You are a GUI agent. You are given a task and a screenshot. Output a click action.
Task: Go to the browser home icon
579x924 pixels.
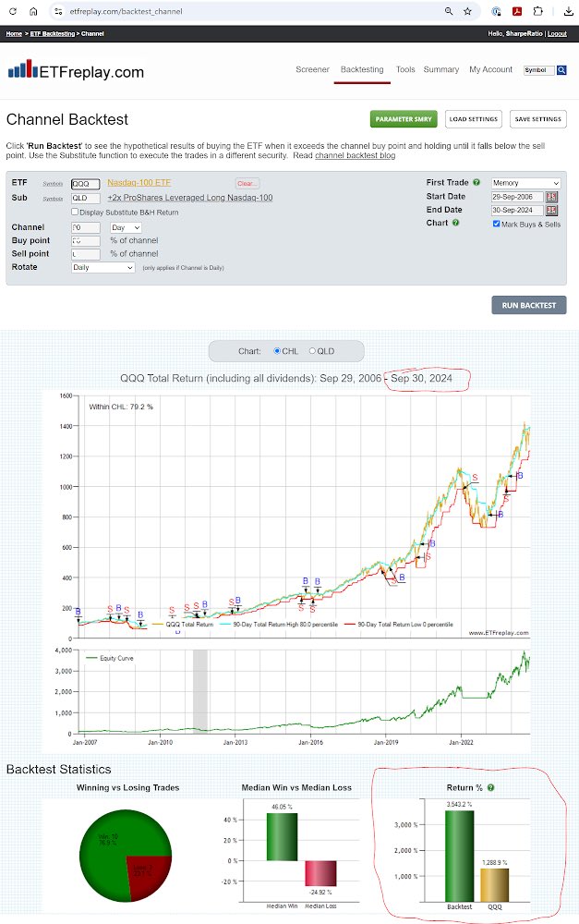click(33, 11)
